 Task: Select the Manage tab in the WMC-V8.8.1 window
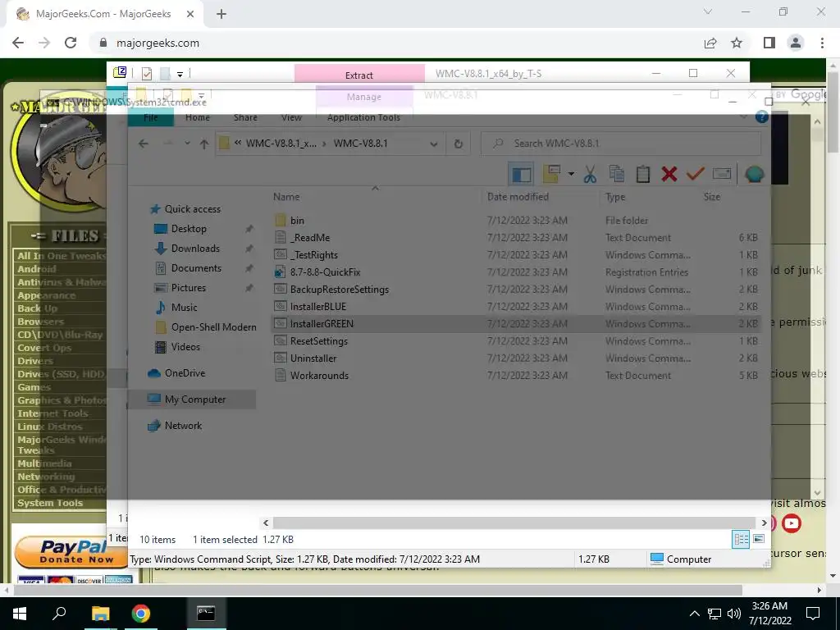pos(363,97)
